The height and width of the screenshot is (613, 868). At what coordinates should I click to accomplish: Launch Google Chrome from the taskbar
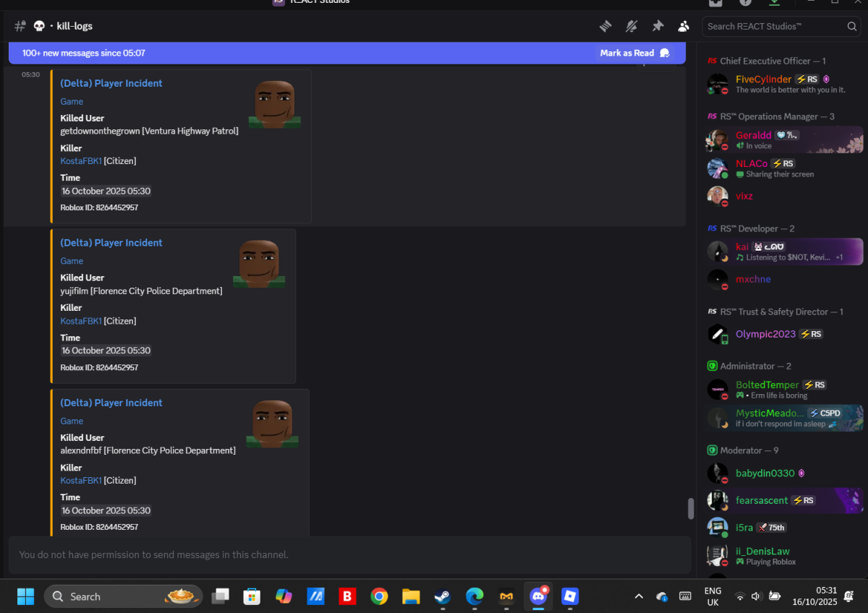pyautogui.click(x=378, y=596)
